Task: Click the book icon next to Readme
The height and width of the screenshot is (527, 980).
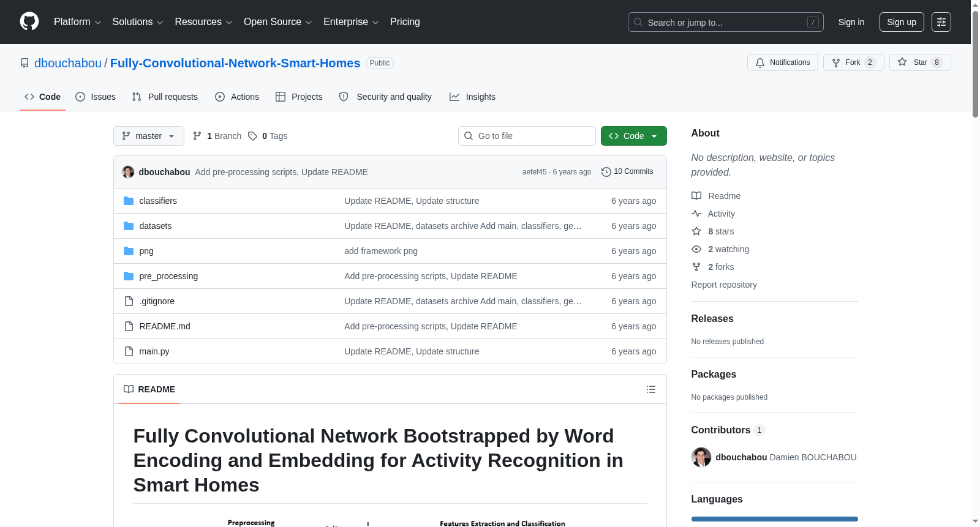Action: (x=696, y=196)
